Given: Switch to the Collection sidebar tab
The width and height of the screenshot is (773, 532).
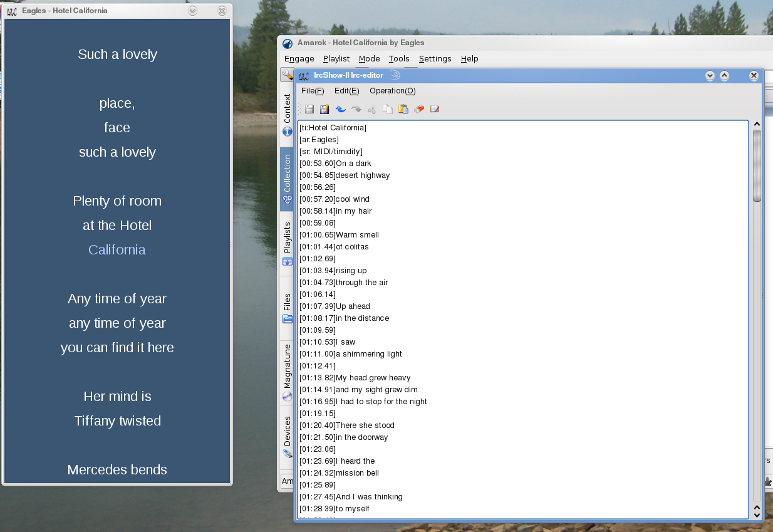Looking at the screenshot, I should click(288, 179).
